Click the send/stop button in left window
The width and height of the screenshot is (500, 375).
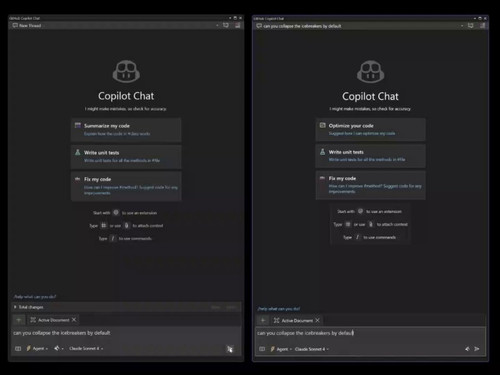(230, 349)
